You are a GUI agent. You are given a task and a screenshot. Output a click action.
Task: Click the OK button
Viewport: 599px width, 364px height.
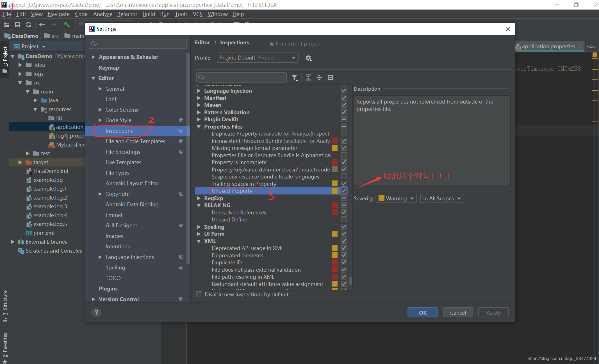423,313
